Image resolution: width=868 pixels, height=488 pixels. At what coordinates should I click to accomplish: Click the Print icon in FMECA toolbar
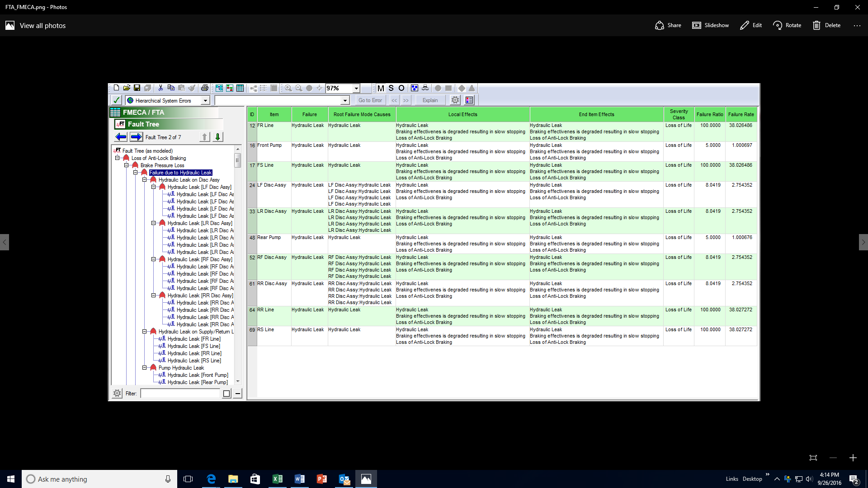(204, 88)
